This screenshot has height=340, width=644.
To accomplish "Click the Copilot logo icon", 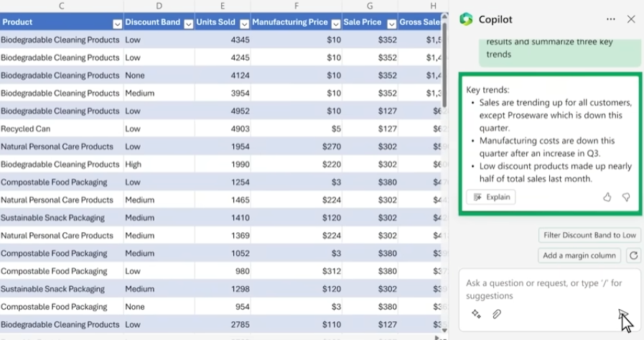I will 466,19.
